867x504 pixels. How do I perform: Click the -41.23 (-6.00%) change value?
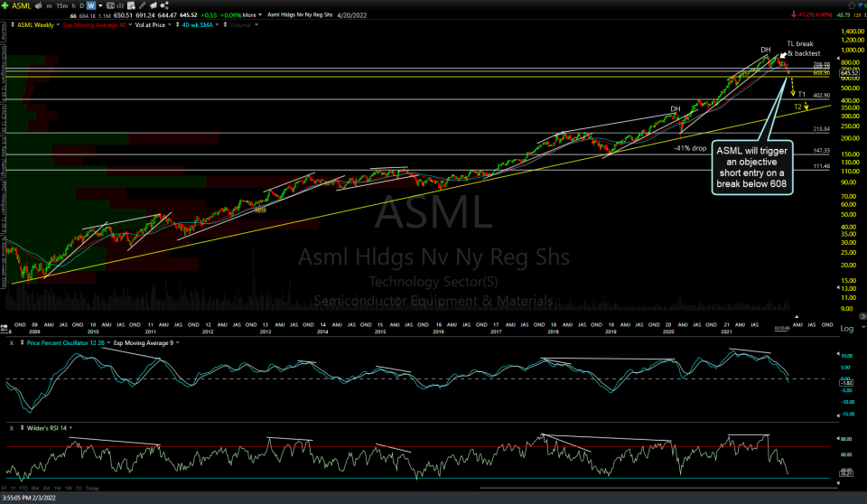pos(814,15)
